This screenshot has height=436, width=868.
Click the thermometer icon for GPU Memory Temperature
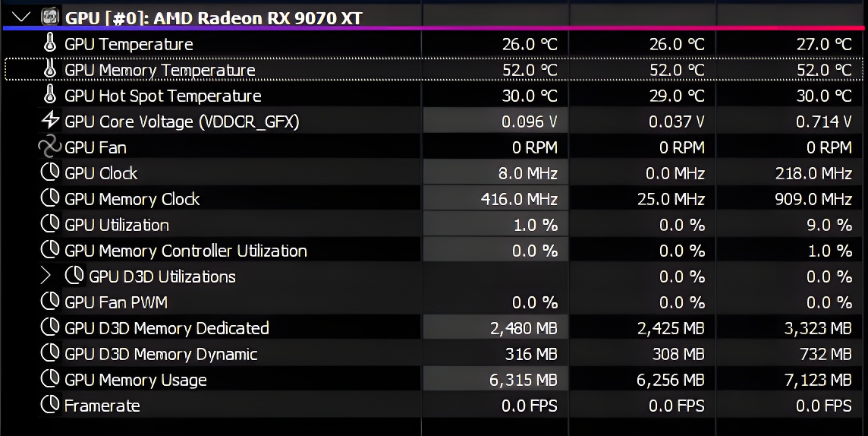pyautogui.click(x=50, y=69)
